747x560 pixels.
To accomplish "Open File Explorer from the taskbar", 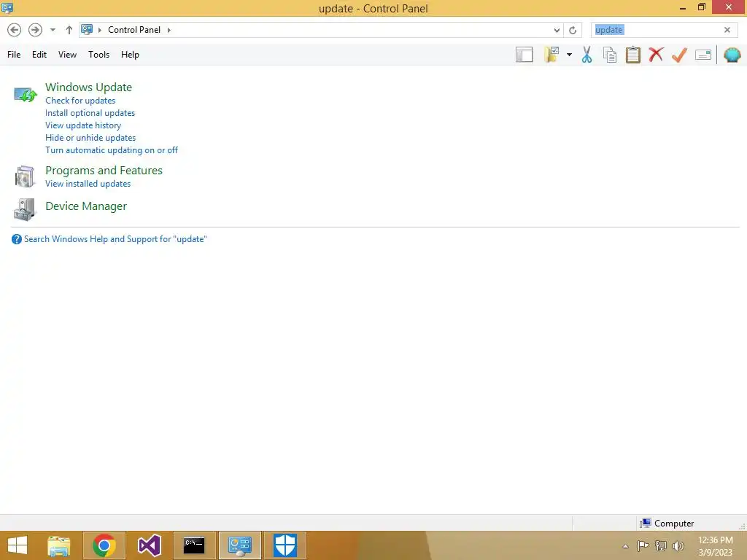I will [59, 545].
